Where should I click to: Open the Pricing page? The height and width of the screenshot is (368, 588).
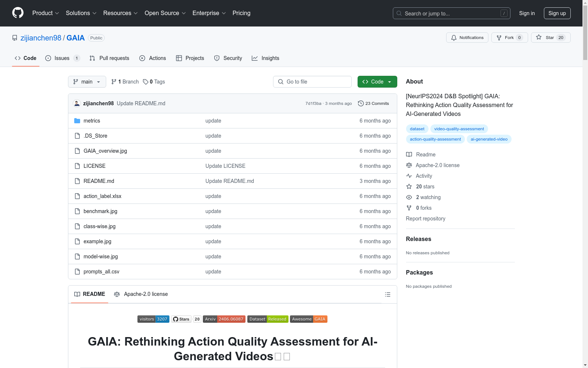click(241, 13)
